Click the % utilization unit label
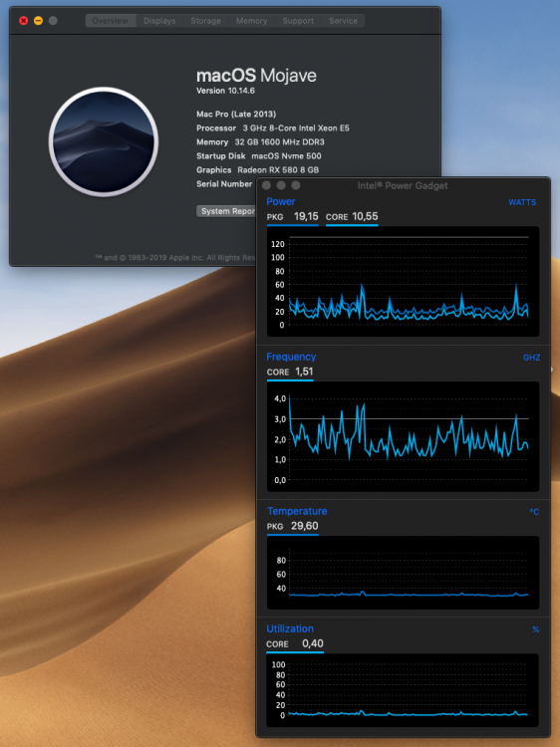The image size is (560, 747). click(536, 629)
